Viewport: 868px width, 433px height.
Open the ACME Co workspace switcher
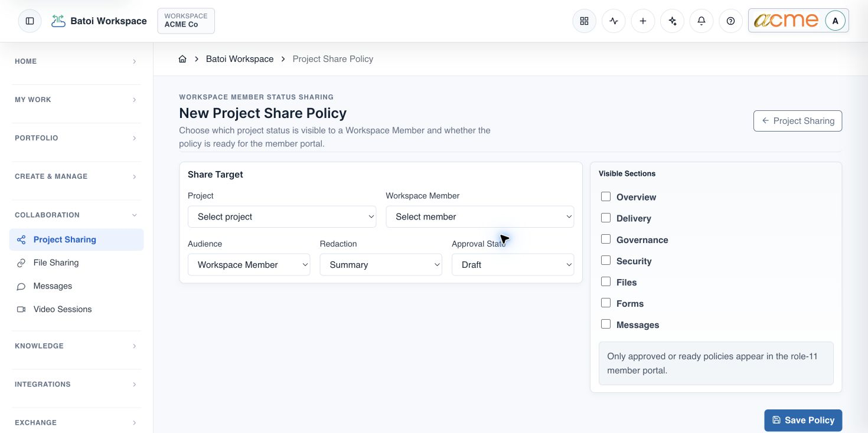click(x=186, y=21)
